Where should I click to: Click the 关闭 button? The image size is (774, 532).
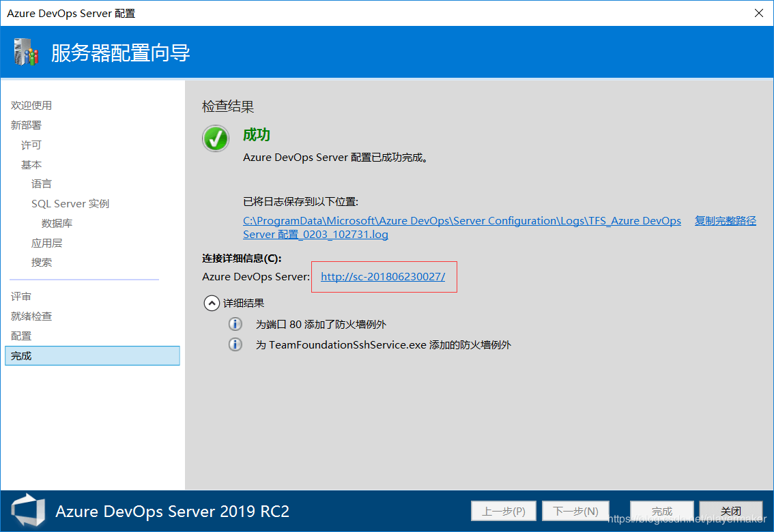(x=730, y=511)
